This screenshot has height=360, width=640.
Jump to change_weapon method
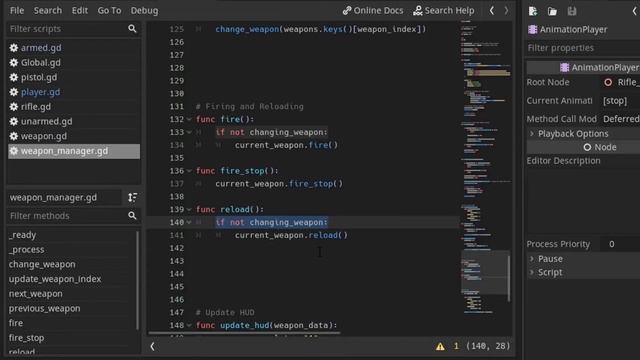pos(42,264)
